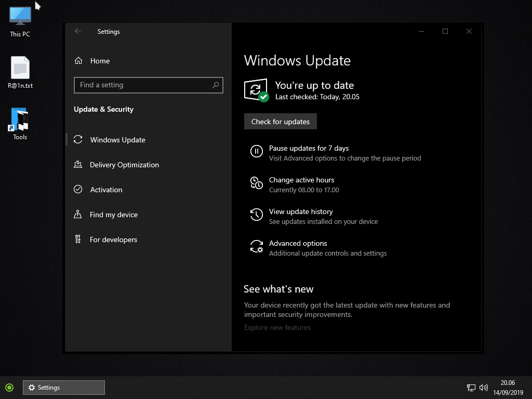This screenshot has height=399, width=532.
Task: Click the Activation checkmark icon
Action: [x=78, y=189]
